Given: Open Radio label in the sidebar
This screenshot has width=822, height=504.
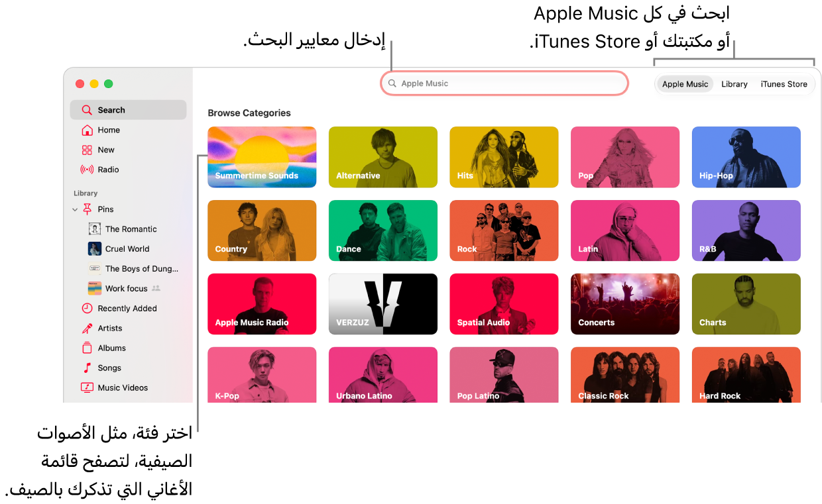Looking at the screenshot, I should click(x=109, y=170).
